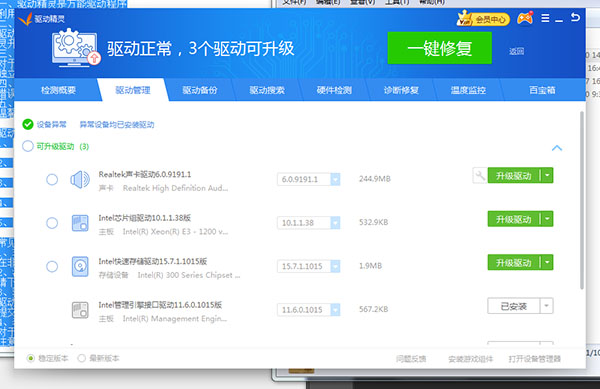Expand arrow next to 已安装 button
The height and width of the screenshot is (389, 600).
(x=547, y=306)
